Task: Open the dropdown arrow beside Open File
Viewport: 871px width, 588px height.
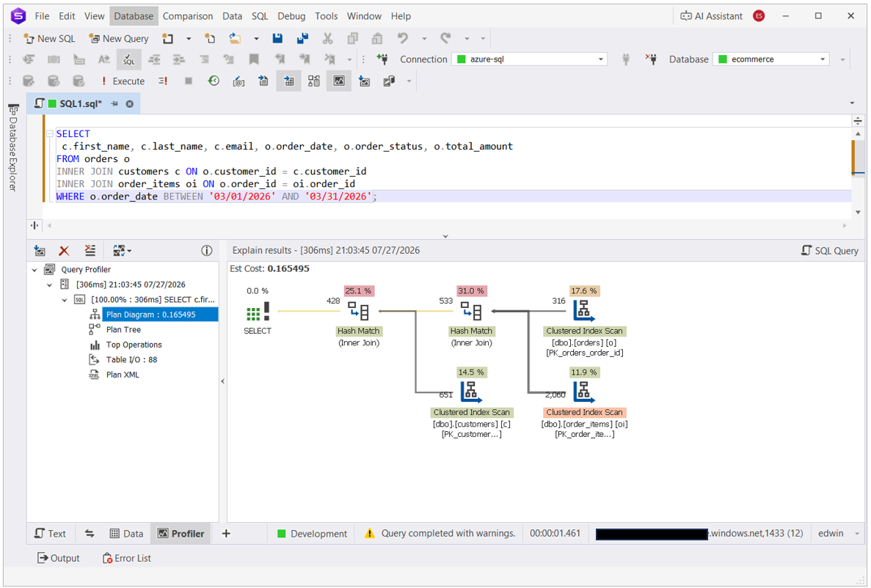Action: coord(256,39)
